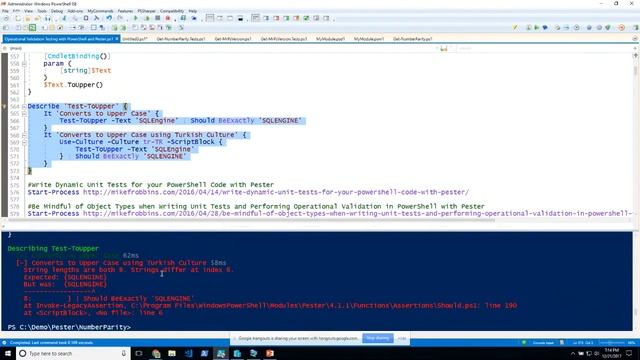Click the clock icon in right toolbar
Image resolution: width=640 pixels, height=360 pixels.
[576, 28]
